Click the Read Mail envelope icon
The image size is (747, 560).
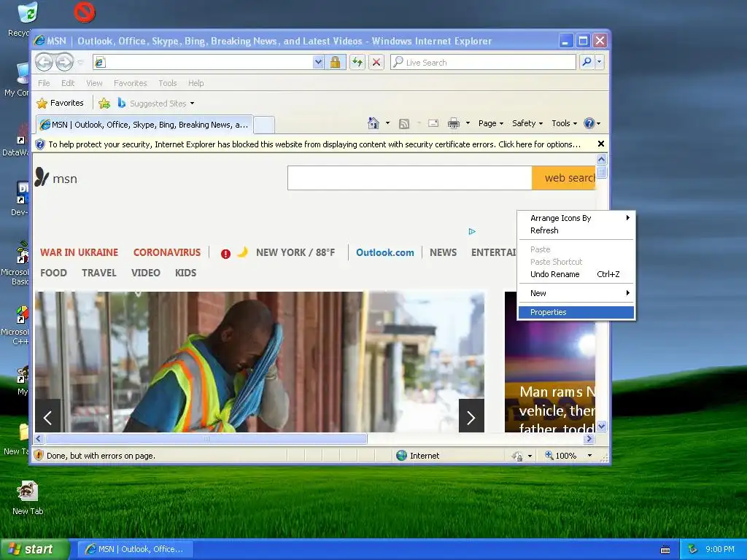433,123
